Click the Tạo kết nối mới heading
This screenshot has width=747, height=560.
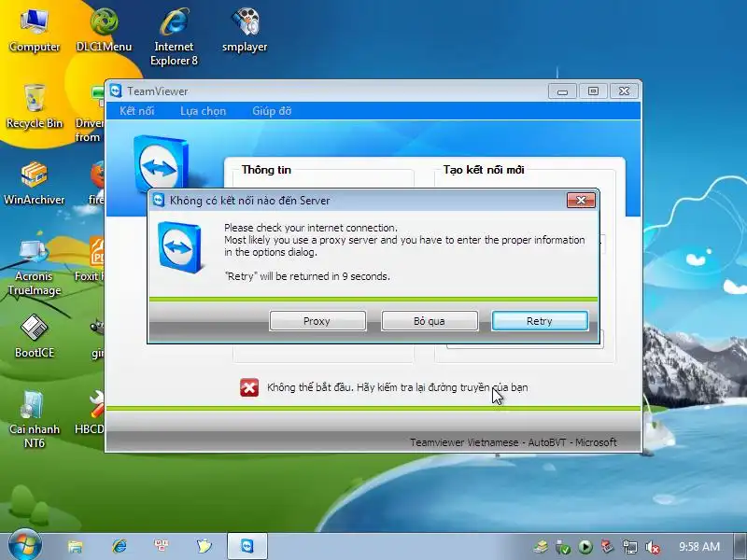[x=484, y=170]
